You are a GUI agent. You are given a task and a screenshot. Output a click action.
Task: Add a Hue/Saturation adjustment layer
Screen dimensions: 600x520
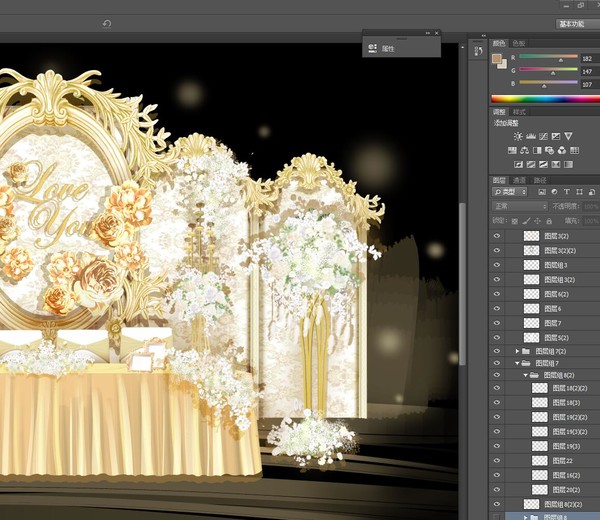(x=512, y=150)
